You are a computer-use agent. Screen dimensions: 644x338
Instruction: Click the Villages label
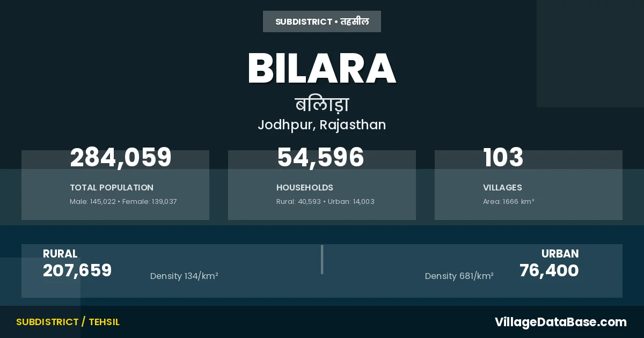pyautogui.click(x=502, y=188)
